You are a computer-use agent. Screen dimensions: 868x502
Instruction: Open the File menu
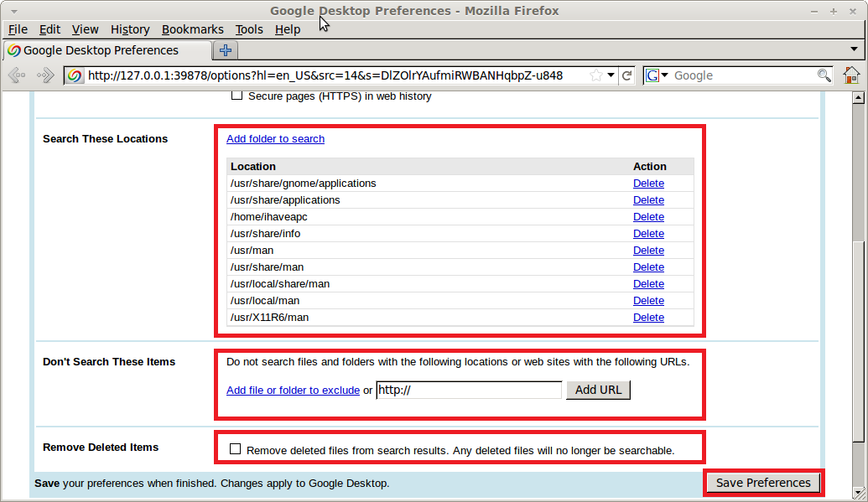point(18,29)
